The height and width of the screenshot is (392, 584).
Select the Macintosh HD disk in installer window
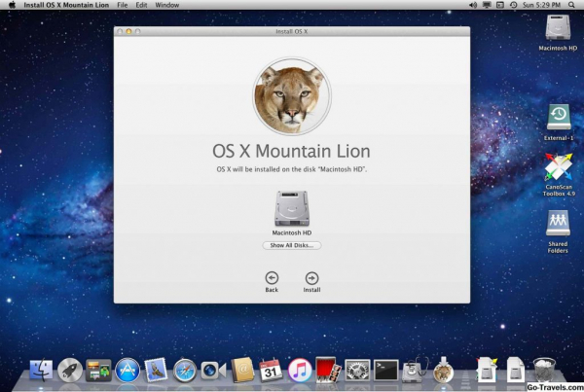pyautogui.click(x=292, y=208)
